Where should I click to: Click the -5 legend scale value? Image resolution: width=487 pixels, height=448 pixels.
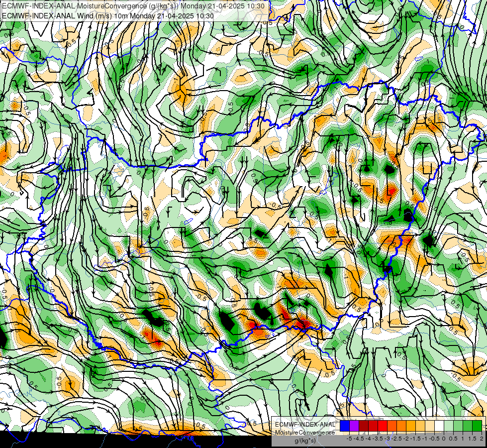(349, 439)
